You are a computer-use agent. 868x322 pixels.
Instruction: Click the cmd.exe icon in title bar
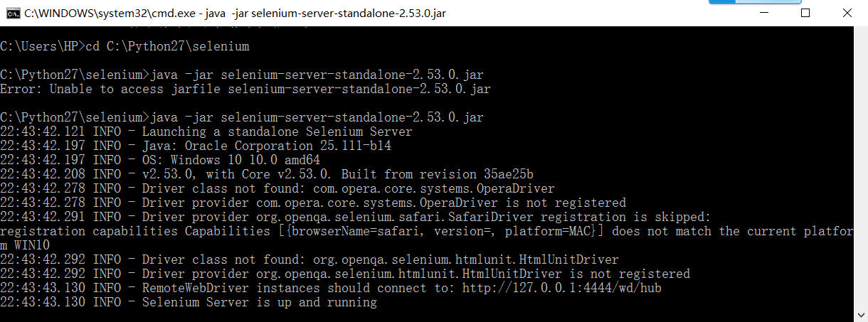pyautogui.click(x=12, y=13)
